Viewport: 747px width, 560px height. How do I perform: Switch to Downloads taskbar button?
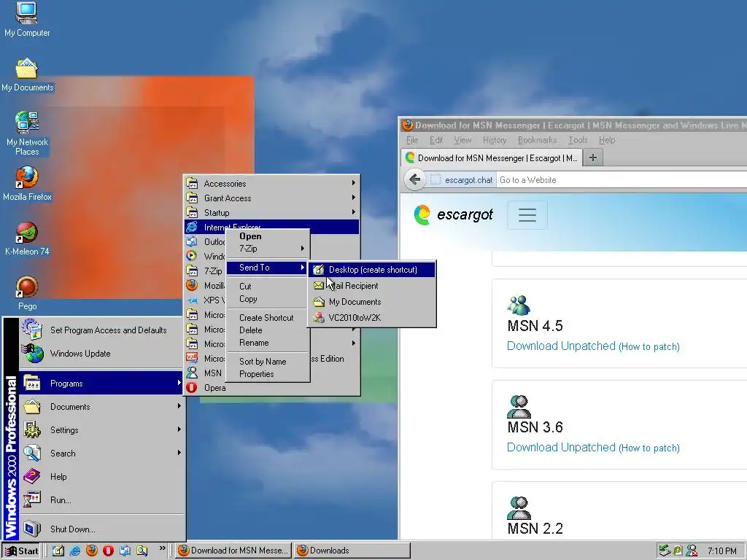(x=352, y=551)
